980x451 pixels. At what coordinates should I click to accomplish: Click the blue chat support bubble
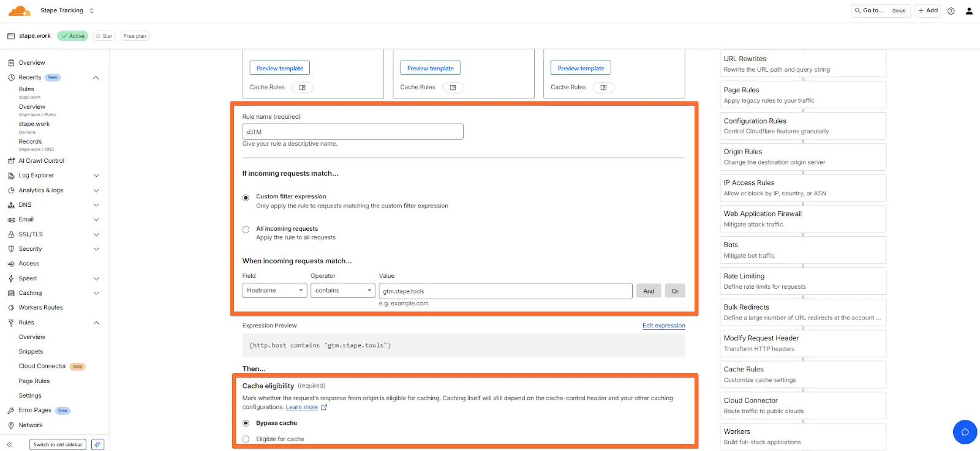point(965,432)
